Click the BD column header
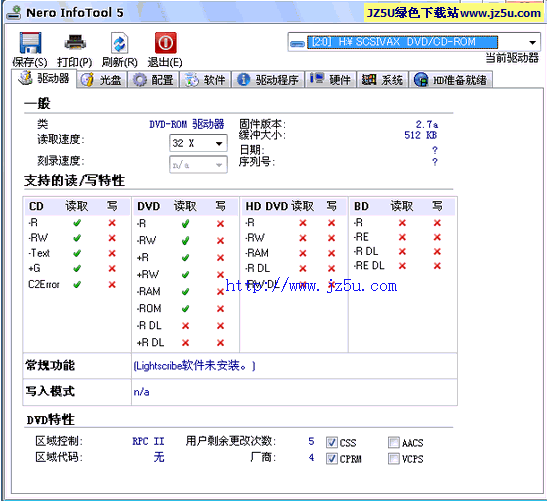This screenshot has height=501, width=547. click(x=361, y=206)
